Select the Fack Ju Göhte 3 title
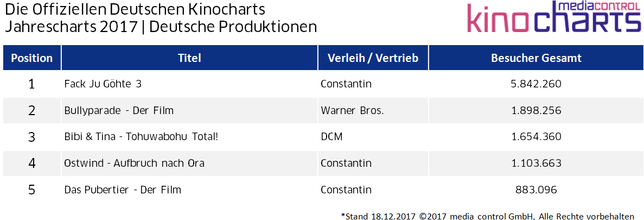 coord(103,84)
